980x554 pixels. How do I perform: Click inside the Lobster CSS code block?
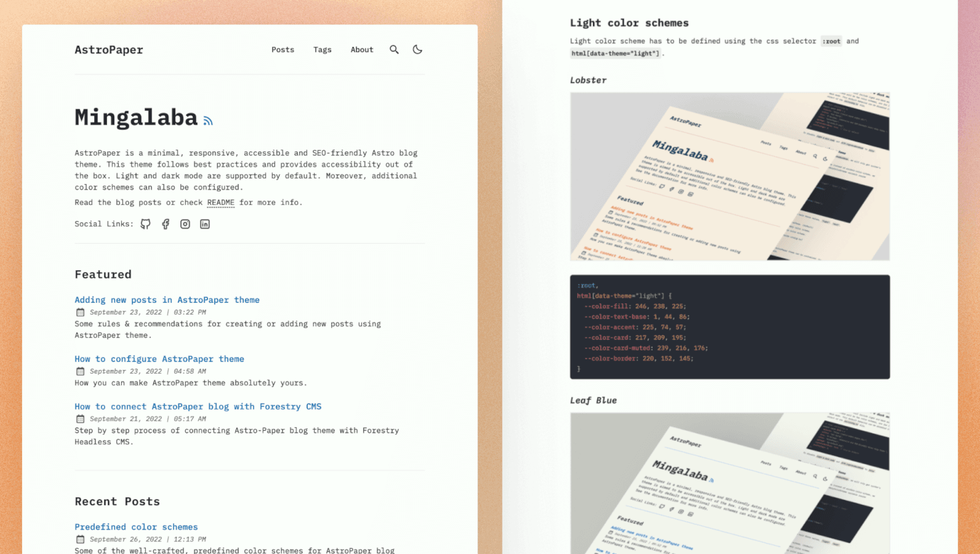729,327
